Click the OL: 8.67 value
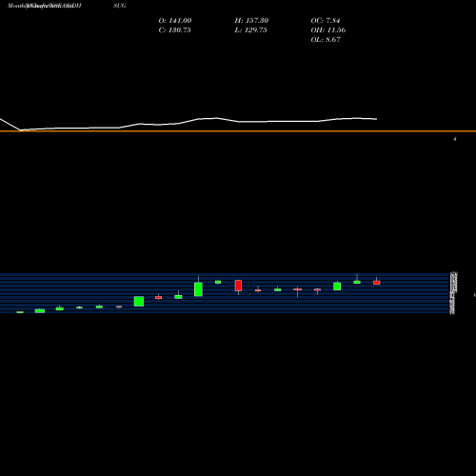The image size is (476, 476). [326, 40]
